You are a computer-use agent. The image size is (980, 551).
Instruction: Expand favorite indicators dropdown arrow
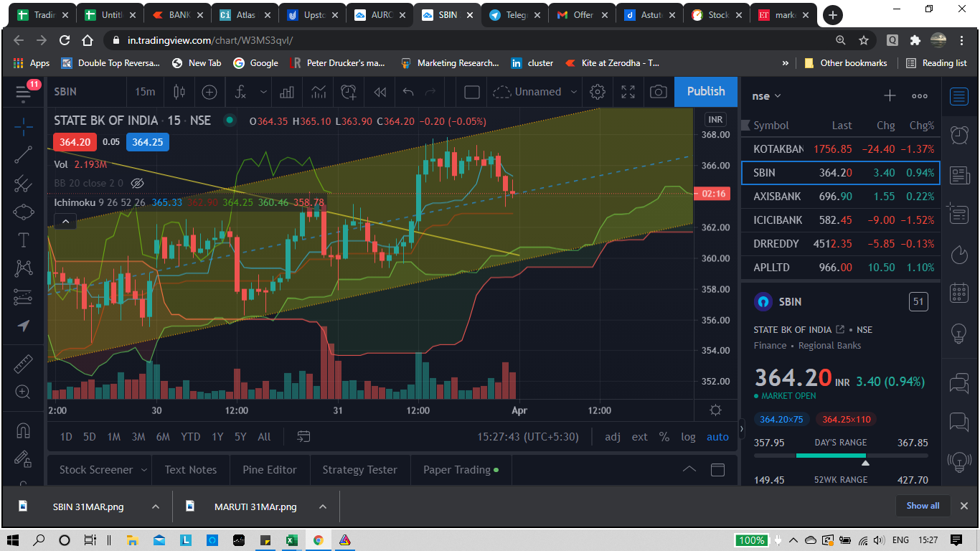point(264,92)
